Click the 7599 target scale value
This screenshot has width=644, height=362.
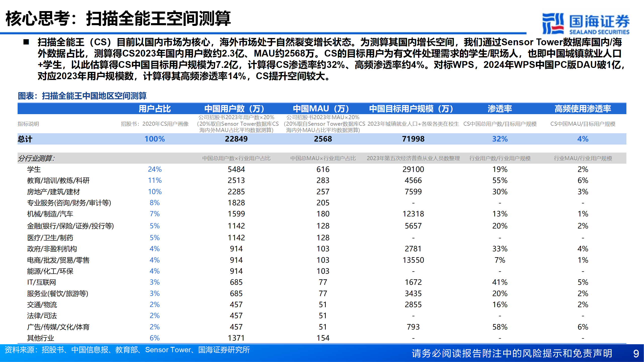tap(413, 192)
